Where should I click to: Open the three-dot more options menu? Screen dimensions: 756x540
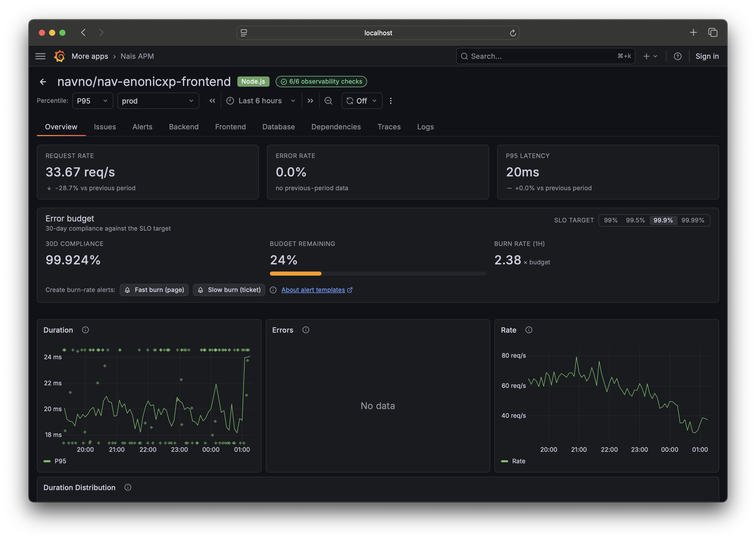[391, 101]
